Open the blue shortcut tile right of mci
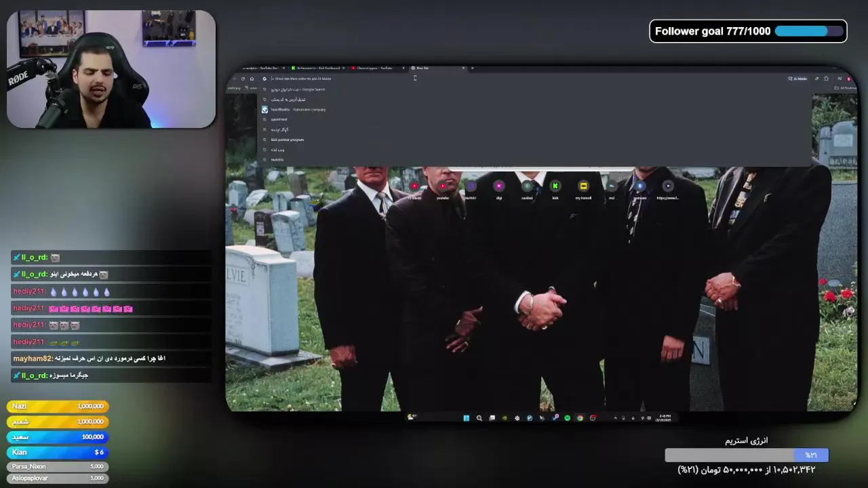The width and height of the screenshot is (868, 488). coord(639,189)
